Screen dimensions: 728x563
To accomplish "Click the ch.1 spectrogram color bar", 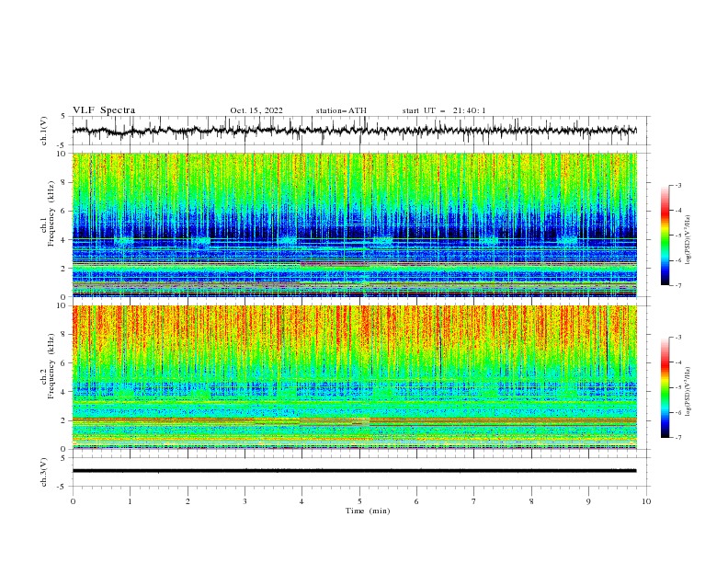I will tap(665, 236).
